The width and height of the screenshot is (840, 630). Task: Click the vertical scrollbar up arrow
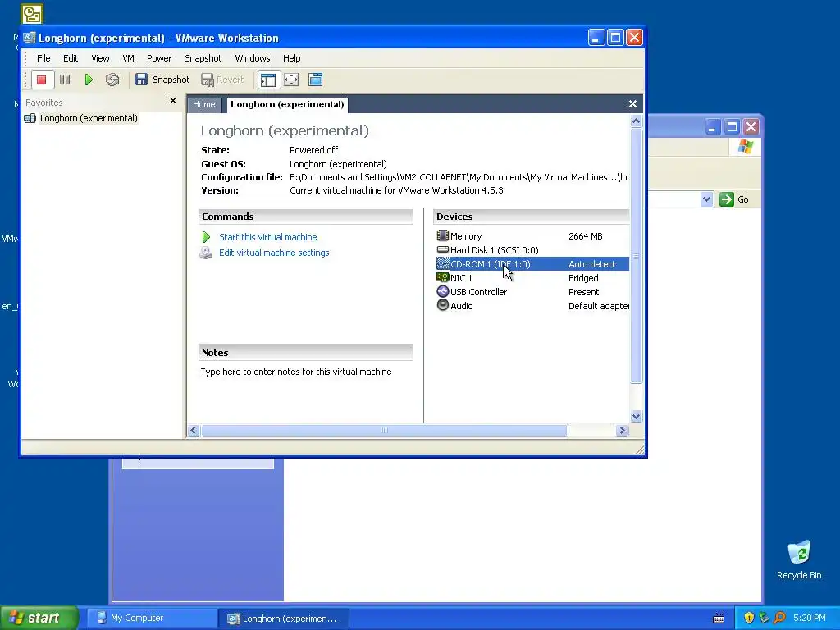[x=636, y=121]
